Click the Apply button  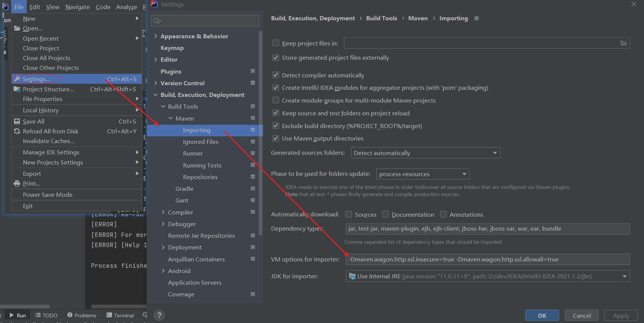pos(621,315)
